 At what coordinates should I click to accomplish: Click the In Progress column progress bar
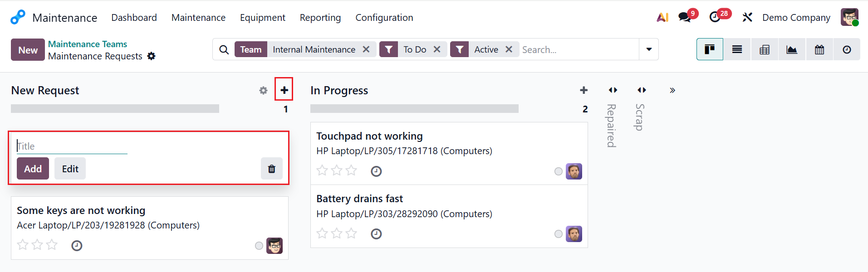coord(414,109)
